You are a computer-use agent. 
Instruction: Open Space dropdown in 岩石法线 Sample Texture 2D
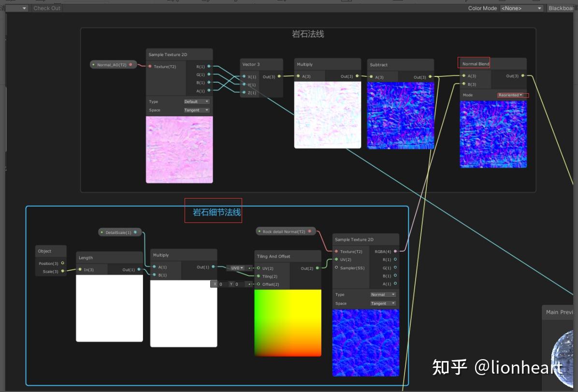(x=197, y=110)
